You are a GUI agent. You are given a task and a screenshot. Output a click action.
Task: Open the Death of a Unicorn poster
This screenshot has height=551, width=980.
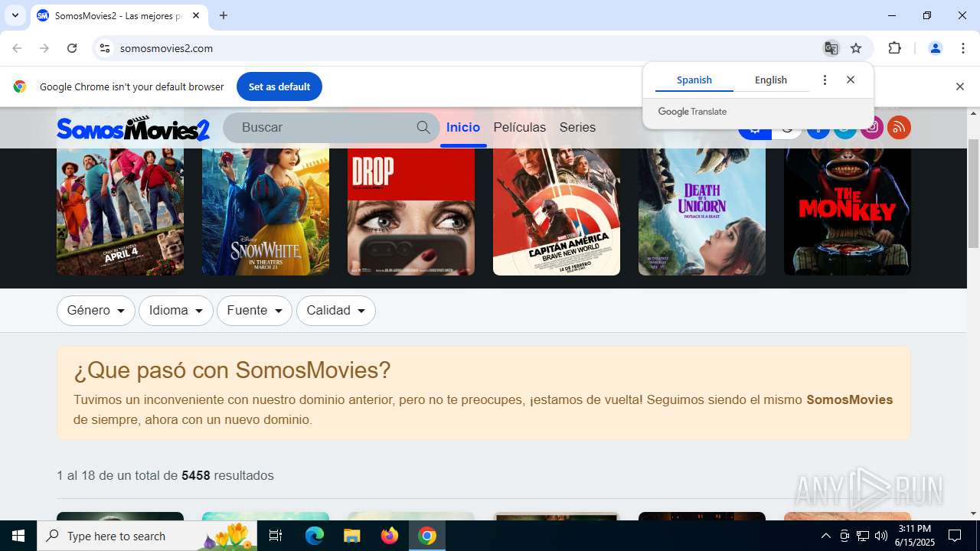[x=702, y=211]
